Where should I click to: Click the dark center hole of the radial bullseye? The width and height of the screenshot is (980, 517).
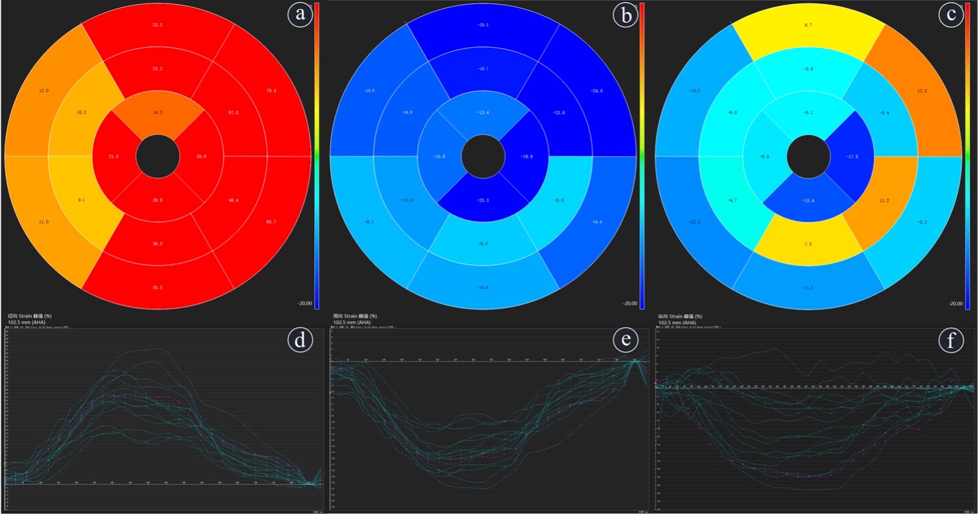[157, 157]
